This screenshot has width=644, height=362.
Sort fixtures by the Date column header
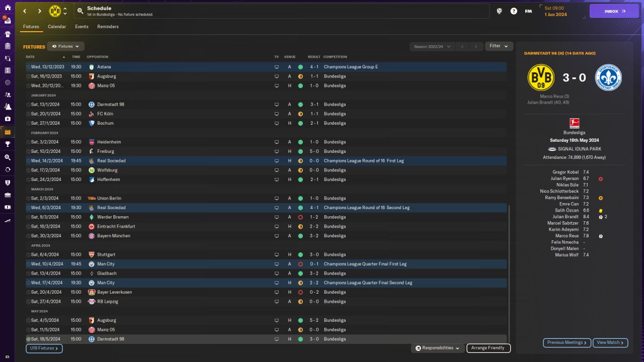(30, 57)
